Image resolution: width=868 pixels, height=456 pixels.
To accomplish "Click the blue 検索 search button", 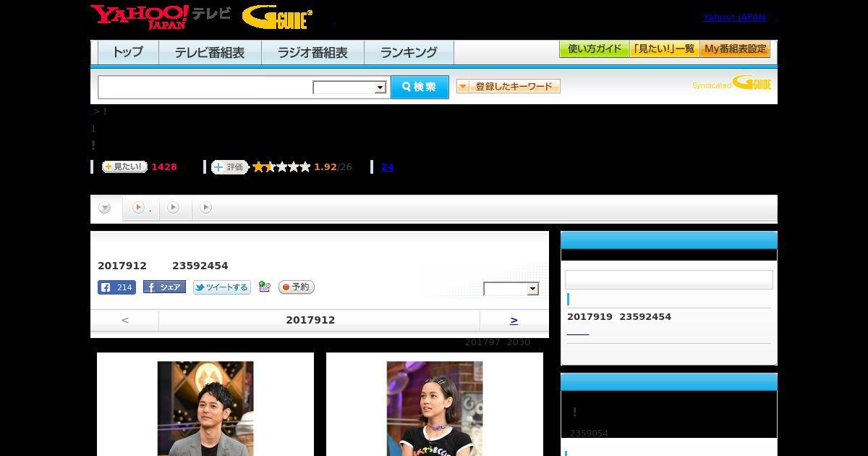I will 420,87.
